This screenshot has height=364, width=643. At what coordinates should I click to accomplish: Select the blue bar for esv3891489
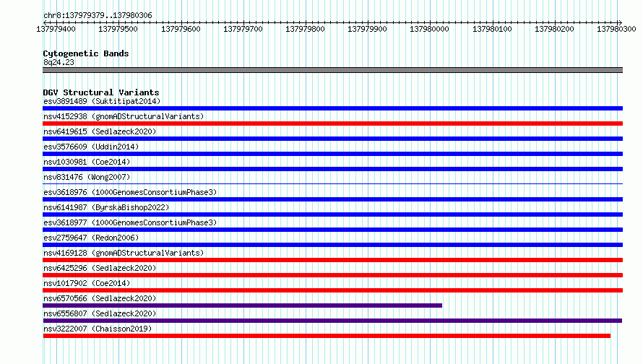(332, 108)
